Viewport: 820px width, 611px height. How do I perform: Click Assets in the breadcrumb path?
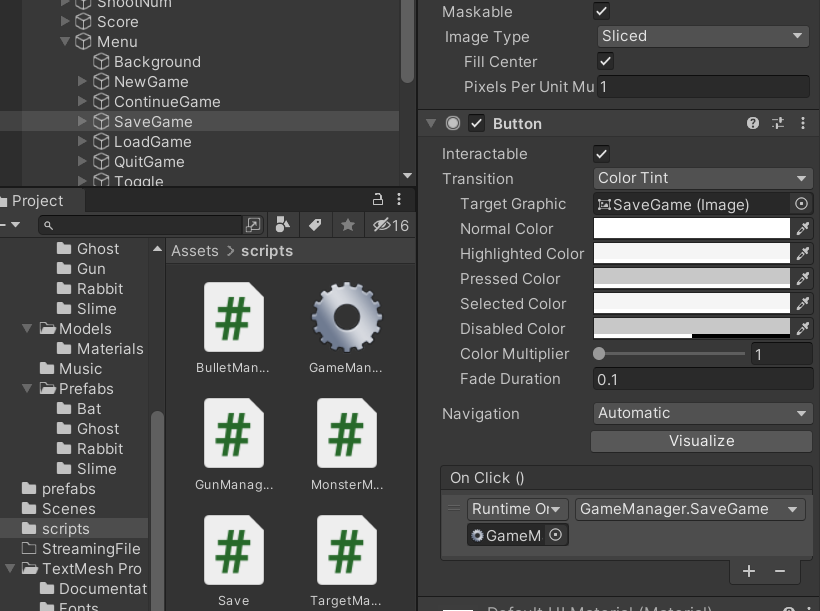point(195,251)
